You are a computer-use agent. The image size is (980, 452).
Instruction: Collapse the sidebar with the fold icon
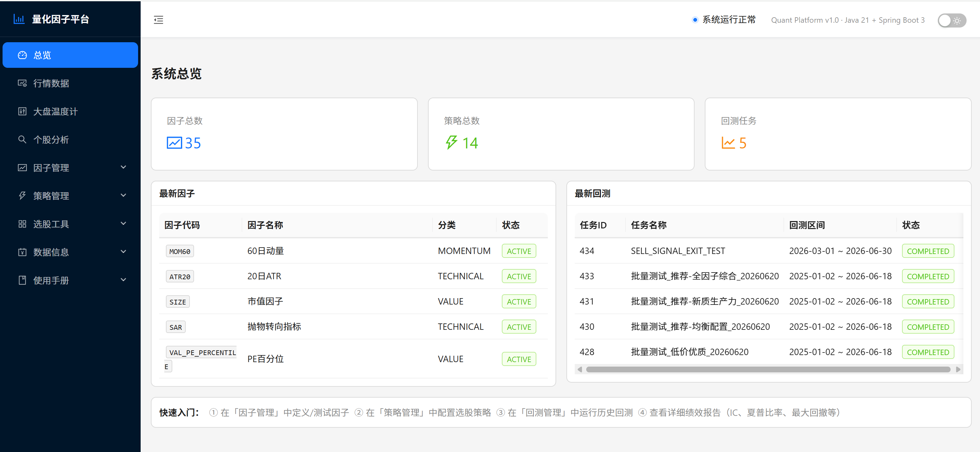pos(159,20)
